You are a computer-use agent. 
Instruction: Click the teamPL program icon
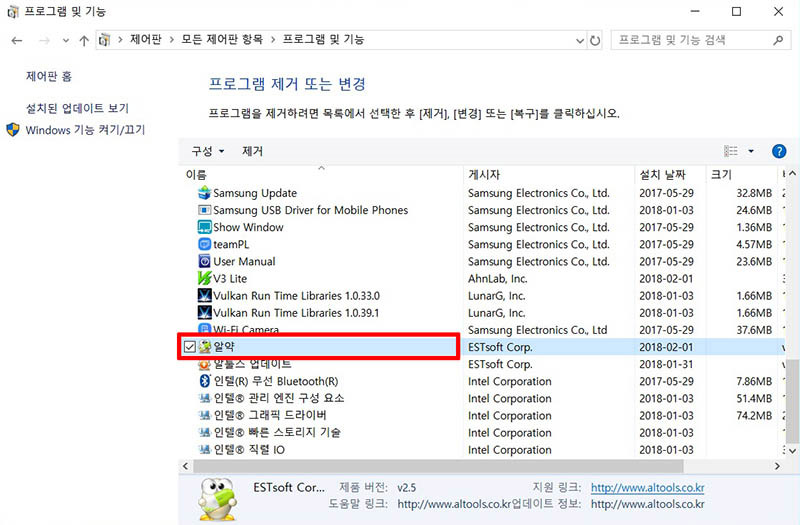click(205, 244)
